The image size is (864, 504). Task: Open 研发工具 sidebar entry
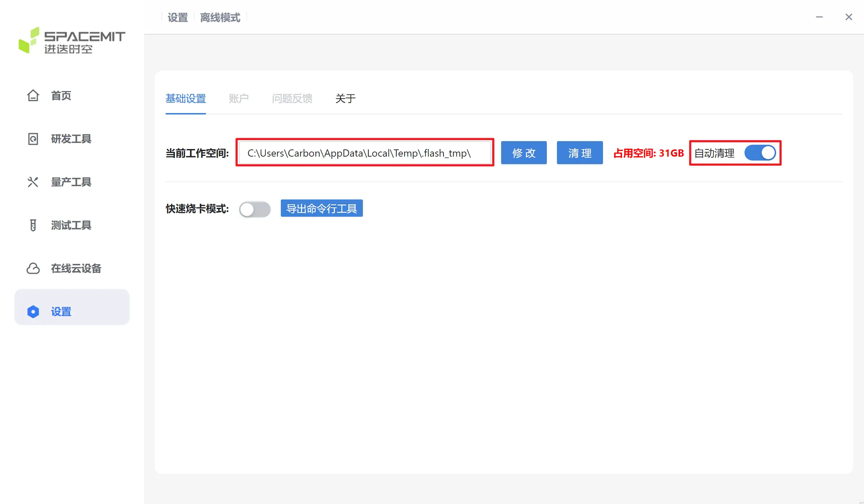click(x=72, y=139)
